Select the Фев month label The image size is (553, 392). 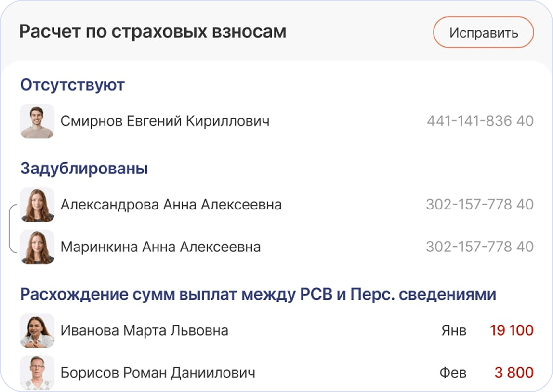pyautogui.click(x=453, y=373)
